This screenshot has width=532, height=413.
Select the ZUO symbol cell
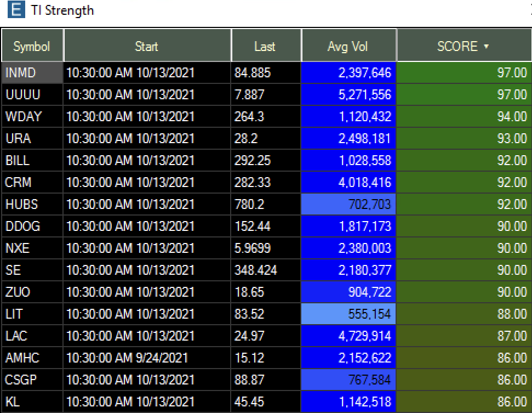pyautogui.click(x=32, y=292)
